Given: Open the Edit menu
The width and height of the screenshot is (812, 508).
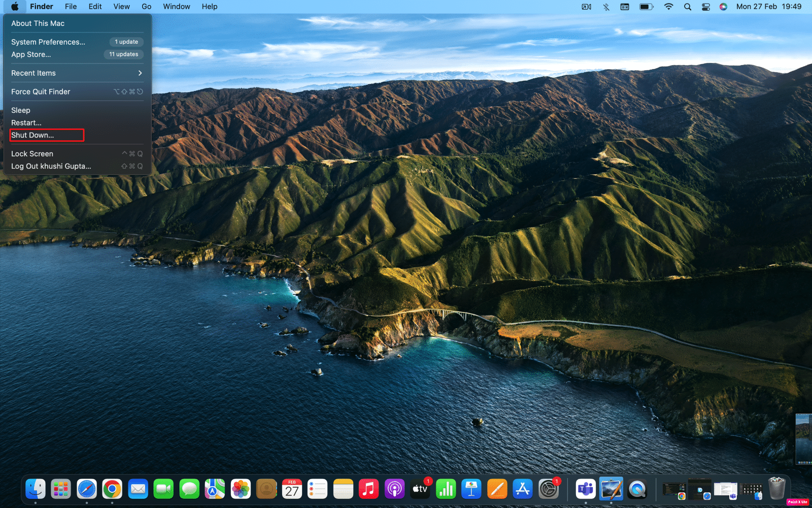Looking at the screenshot, I should pos(95,7).
